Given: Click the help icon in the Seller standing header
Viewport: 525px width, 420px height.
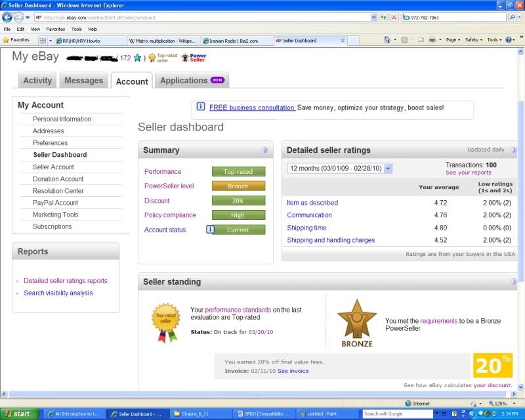Looking at the screenshot, I should point(513,282).
